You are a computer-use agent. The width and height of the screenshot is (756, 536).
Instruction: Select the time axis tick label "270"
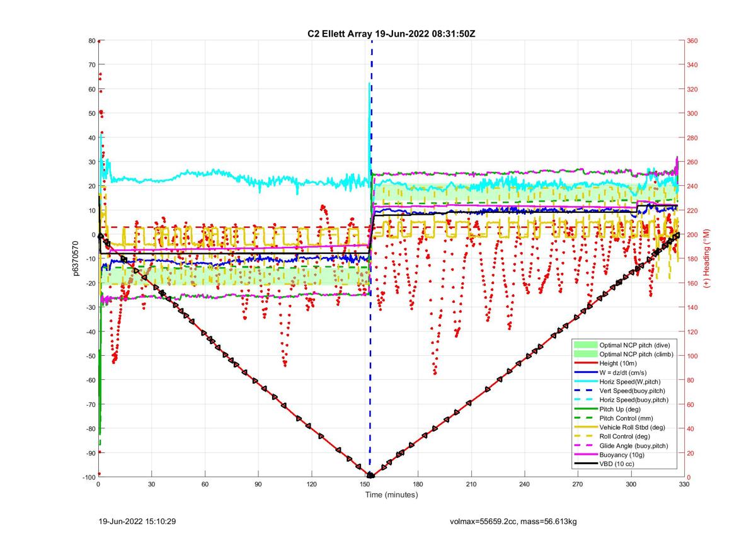tap(578, 485)
